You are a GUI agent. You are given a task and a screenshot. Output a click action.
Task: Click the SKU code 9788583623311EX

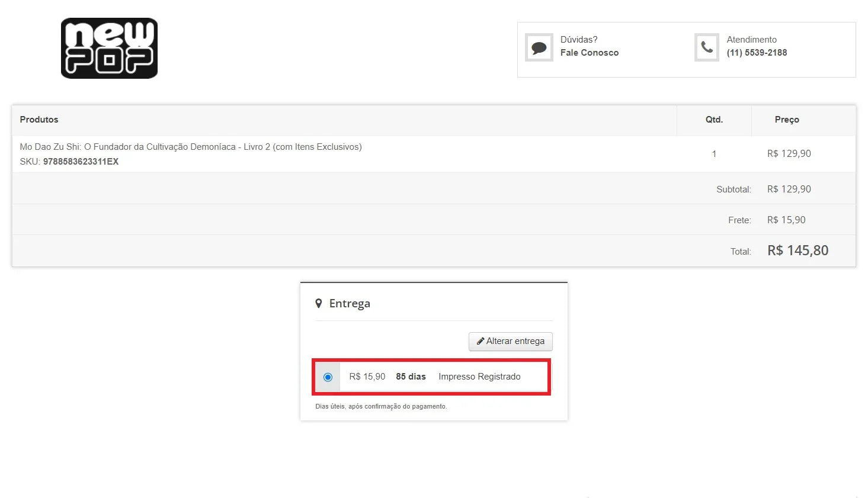pyautogui.click(x=81, y=162)
